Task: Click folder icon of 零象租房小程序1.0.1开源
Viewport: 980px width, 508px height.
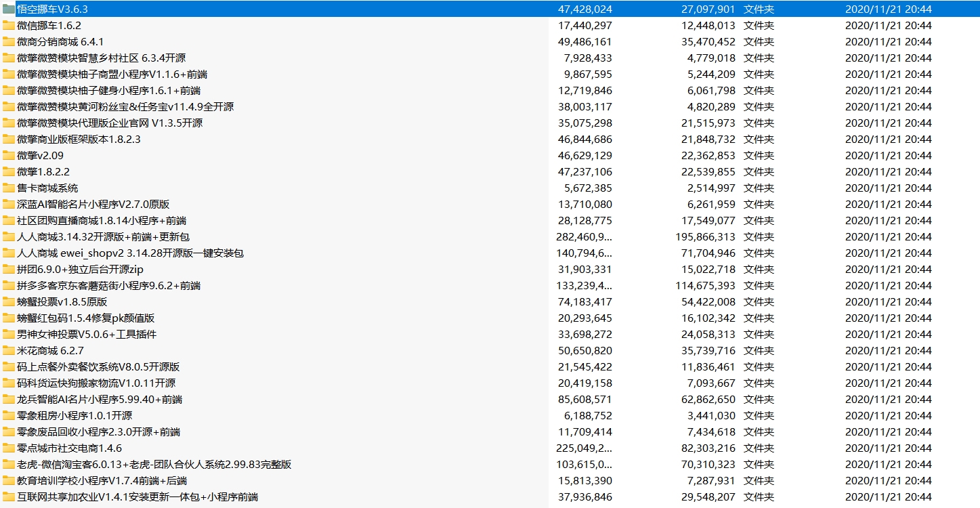Action: click(8, 416)
